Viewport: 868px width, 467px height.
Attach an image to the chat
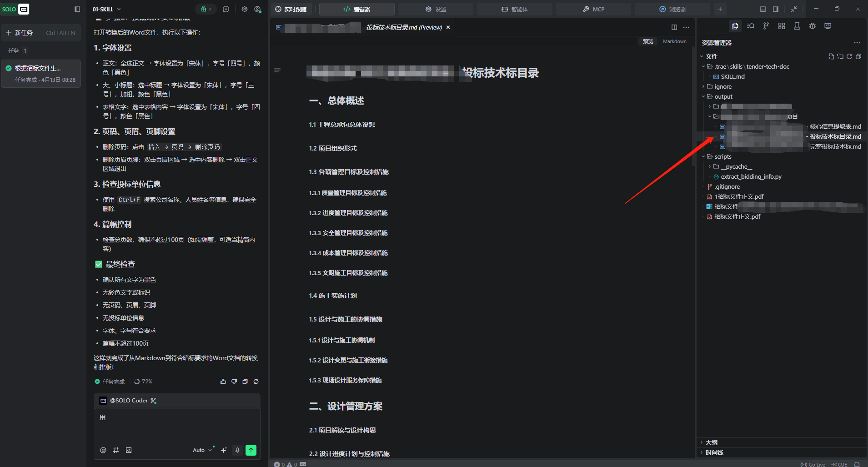[129, 450]
